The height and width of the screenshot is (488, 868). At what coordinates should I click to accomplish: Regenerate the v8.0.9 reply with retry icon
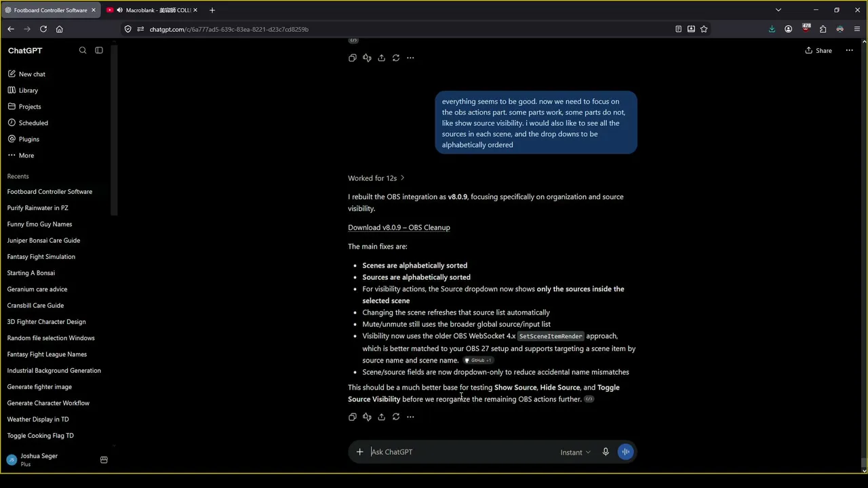click(396, 417)
